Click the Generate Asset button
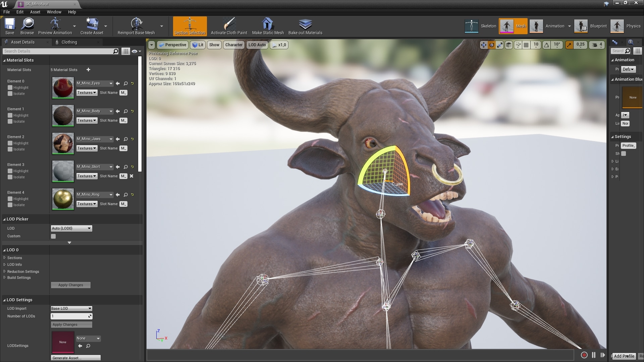 click(76, 358)
